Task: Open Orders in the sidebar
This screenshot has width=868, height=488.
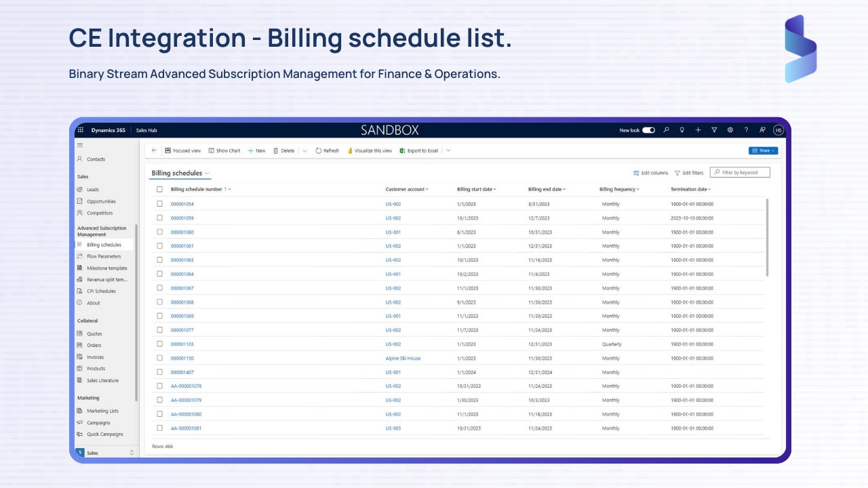Action: (94, 345)
